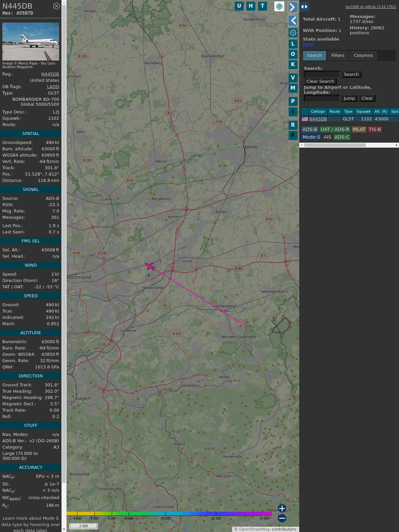Expand sidebar with right chevron button
Screen dimensions: 399x532
tap(293, 7)
